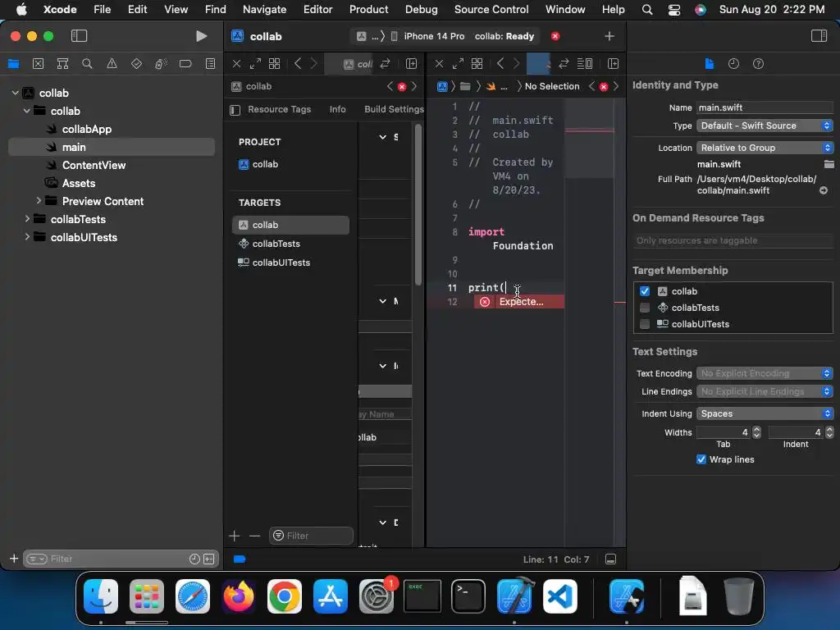The width and height of the screenshot is (840, 630).
Task: Click the plus button in toolbar
Action: click(609, 36)
